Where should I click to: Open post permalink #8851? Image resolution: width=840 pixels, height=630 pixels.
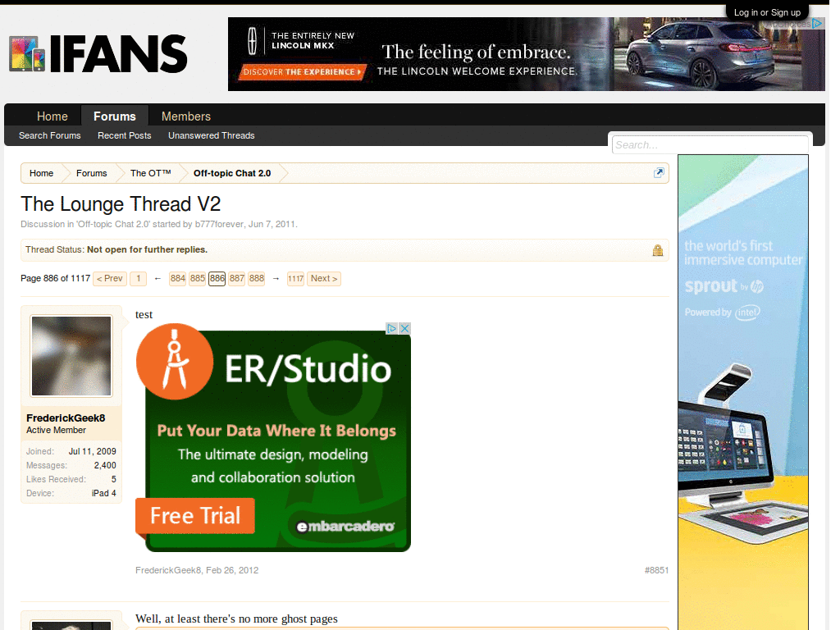(656, 570)
